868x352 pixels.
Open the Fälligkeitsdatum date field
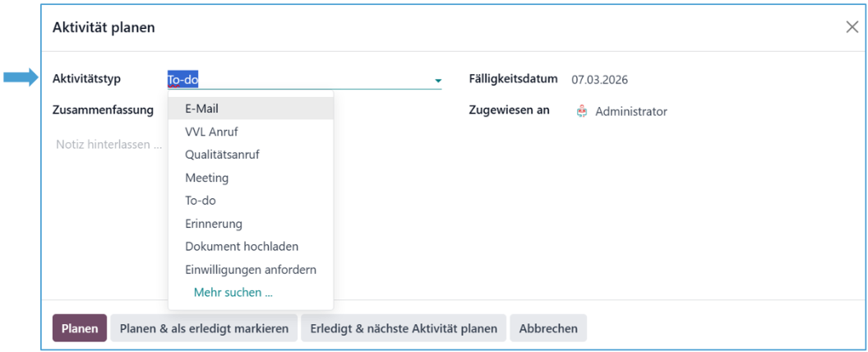click(600, 80)
